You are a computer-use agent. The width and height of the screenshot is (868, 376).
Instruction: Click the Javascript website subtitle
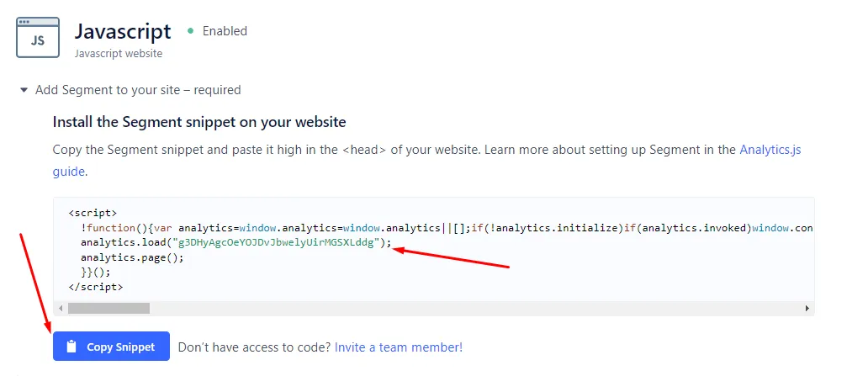click(x=119, y=54)
